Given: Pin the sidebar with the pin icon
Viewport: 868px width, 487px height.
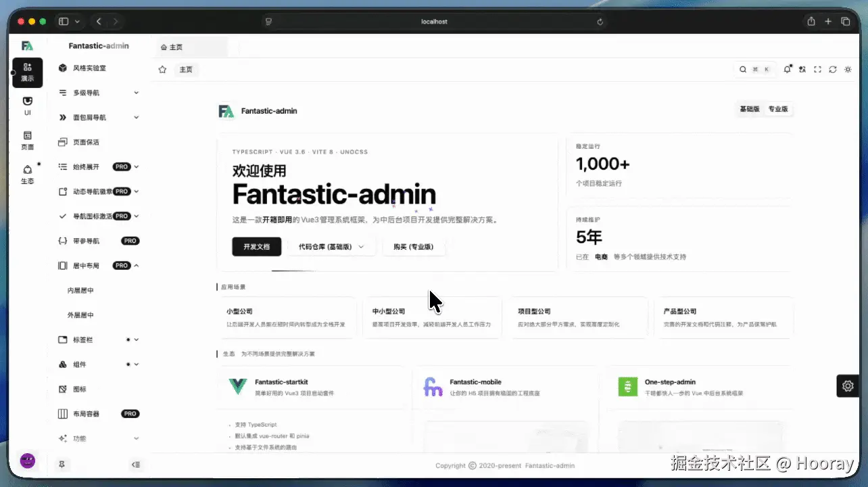Looking at the screenshot, I should pyautogui.click(x=62, y=464).
